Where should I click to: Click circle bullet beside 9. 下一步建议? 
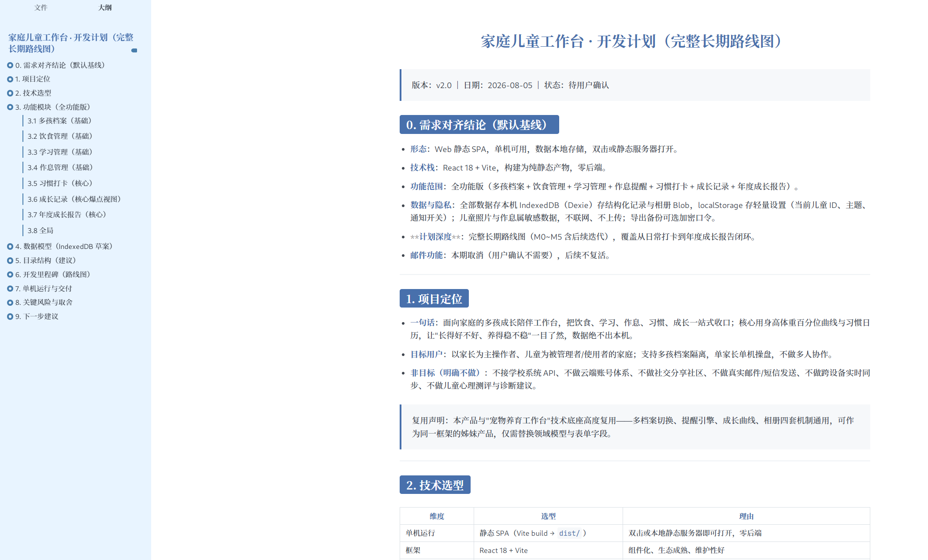(10, 316)
